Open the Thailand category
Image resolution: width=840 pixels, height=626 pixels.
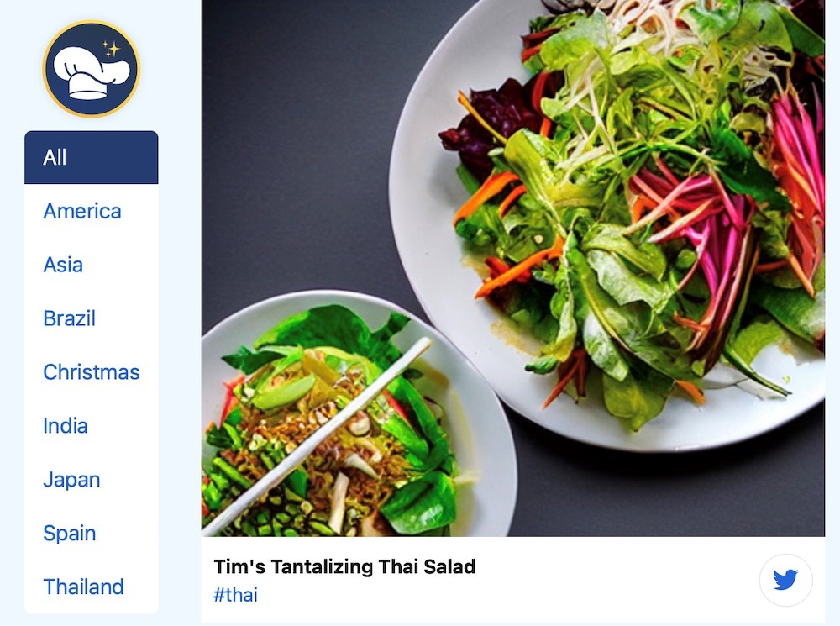[x=83, y=587]
